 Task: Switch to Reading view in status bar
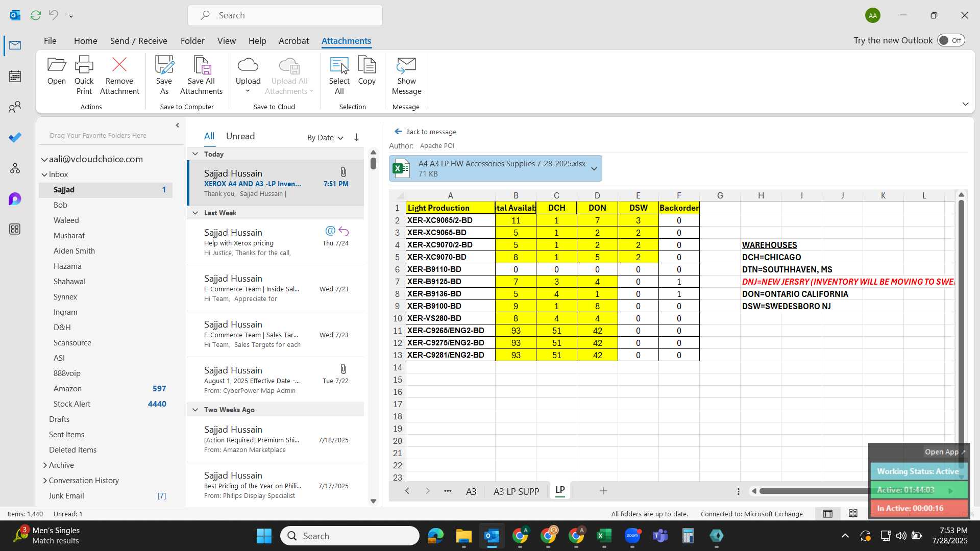pos(853,514)
